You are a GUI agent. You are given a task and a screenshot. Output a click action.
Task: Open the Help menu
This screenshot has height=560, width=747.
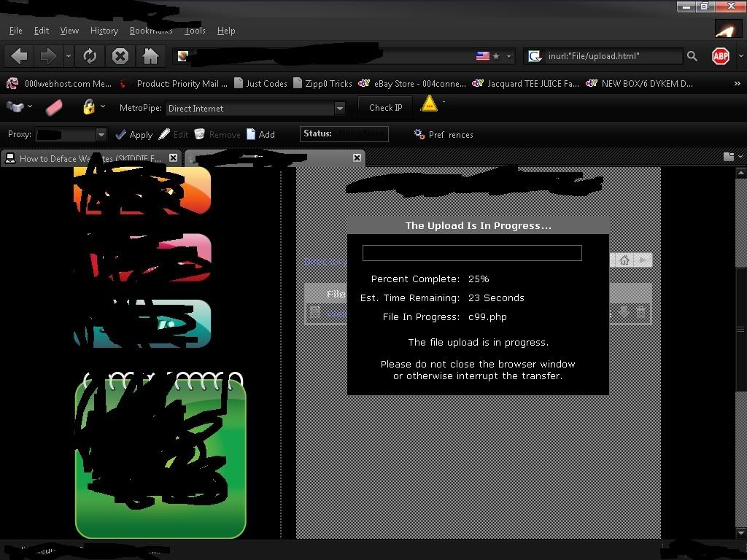tap(226, 31)
